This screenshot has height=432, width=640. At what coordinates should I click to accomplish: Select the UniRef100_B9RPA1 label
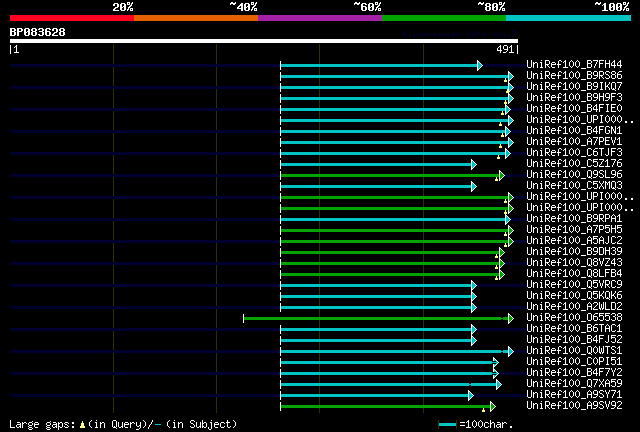tap(574, 219)
